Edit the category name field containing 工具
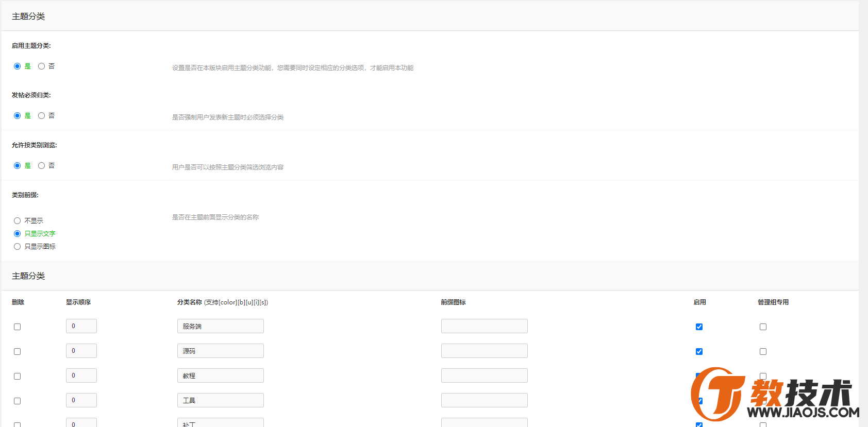This screenshot has height=427, width=868. coord(221,400)
